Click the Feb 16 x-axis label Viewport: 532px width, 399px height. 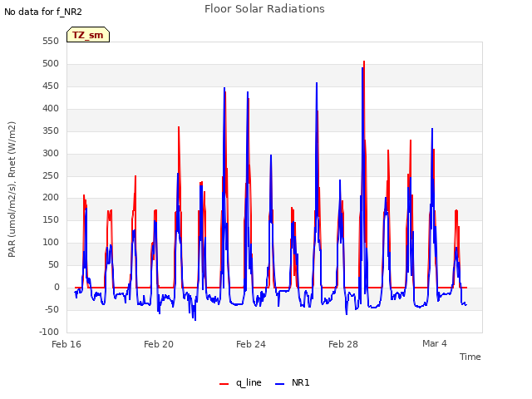(66, 344)
